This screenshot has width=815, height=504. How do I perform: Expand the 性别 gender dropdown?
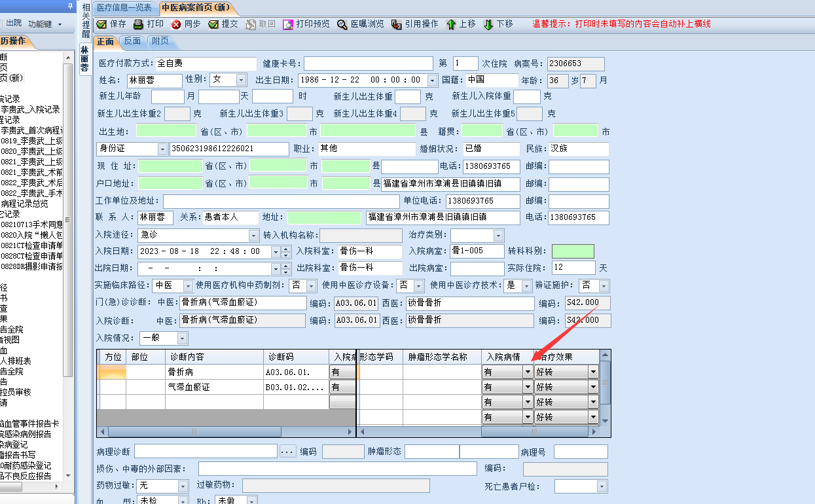(x=240, y=80)
